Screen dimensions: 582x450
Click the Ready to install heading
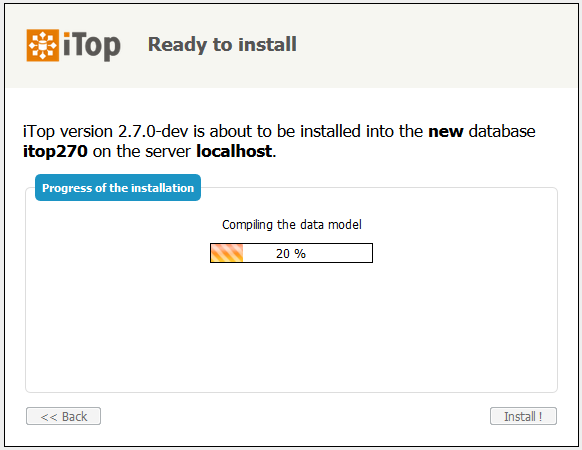click(222, 45)
